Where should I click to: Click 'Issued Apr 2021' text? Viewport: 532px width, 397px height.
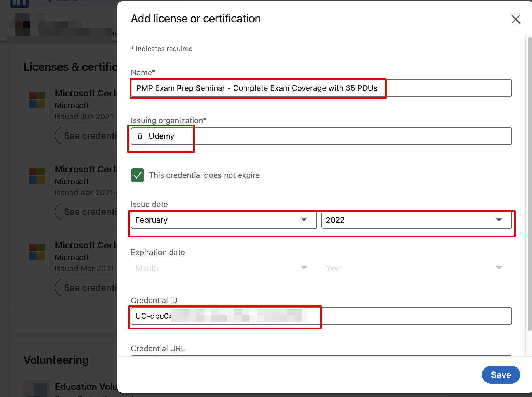coord(84,193)
